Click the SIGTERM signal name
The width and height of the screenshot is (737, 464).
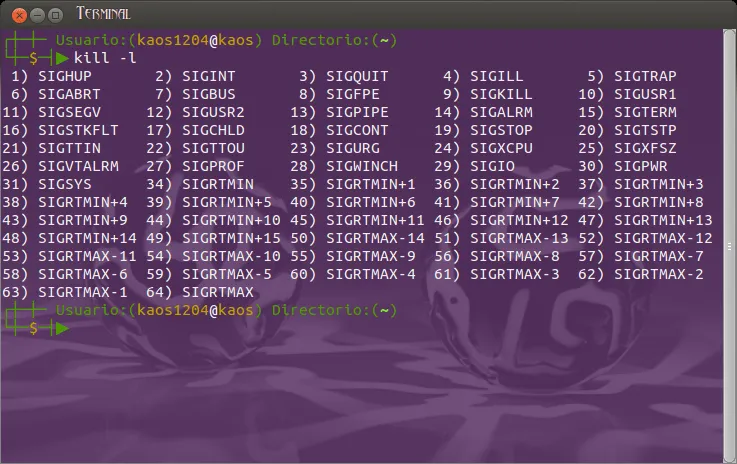645,112
